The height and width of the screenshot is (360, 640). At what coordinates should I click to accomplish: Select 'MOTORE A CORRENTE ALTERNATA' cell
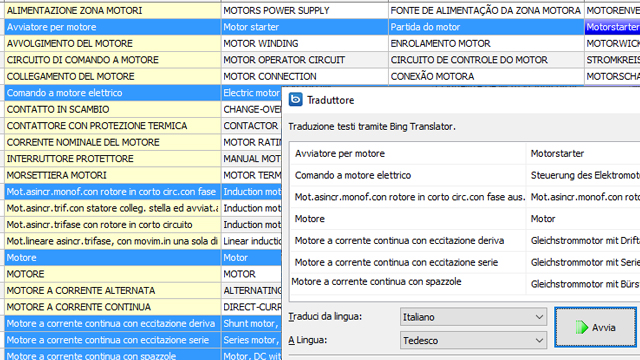pos(113,291)
